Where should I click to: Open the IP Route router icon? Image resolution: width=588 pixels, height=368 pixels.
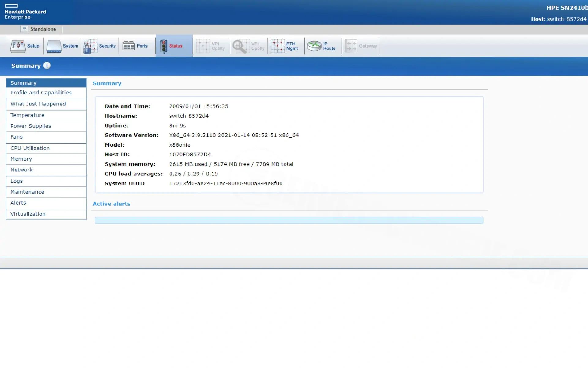pyautogui.click(x=315, y=46)
